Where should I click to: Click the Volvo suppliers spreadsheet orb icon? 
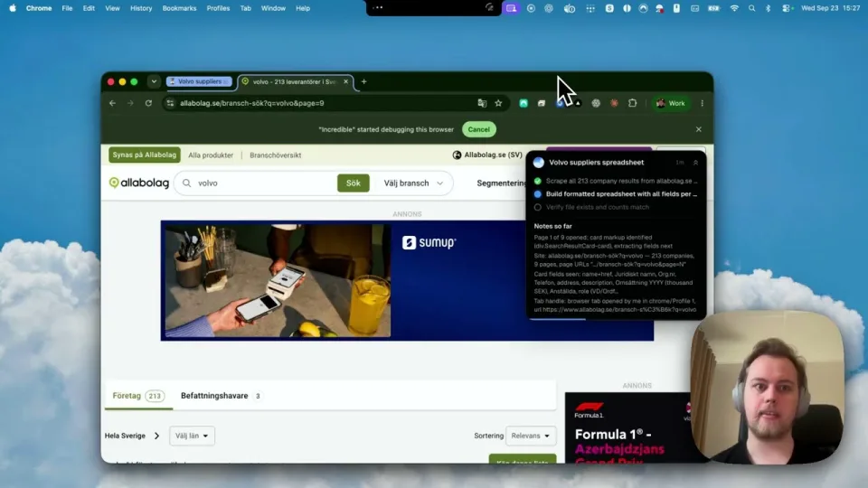[x=539, y=163]
